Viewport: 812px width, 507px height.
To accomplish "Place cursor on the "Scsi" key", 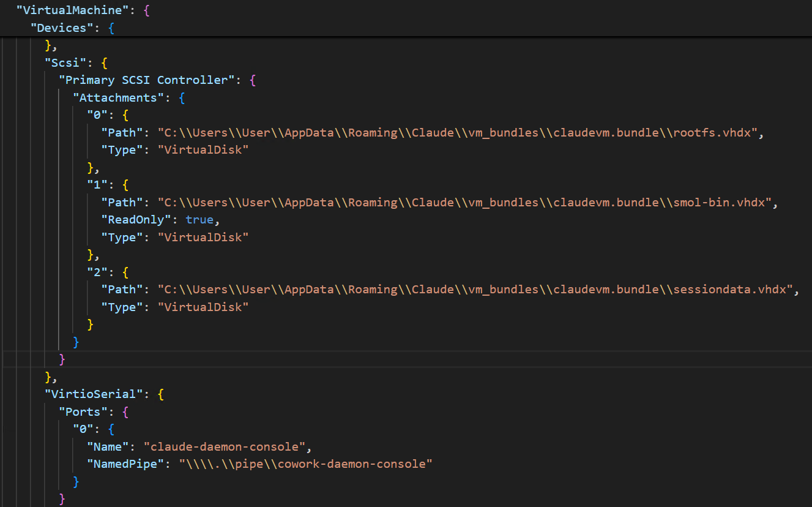I will 66,62.
